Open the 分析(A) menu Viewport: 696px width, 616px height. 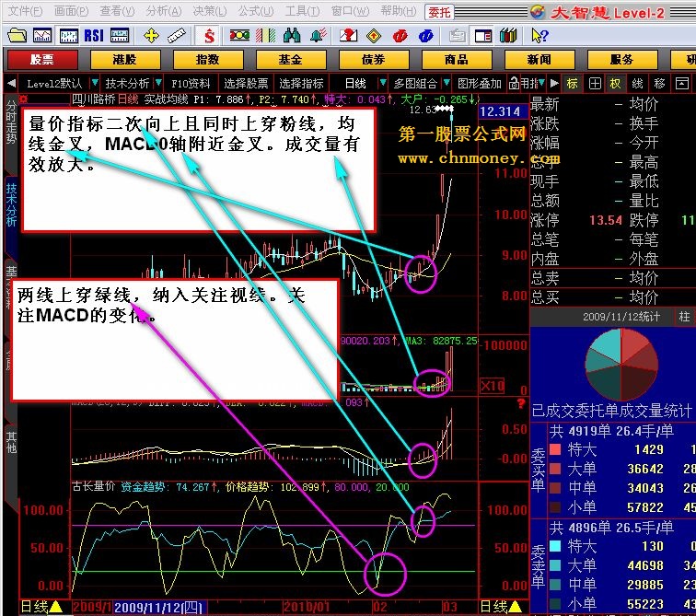(164, 11)
